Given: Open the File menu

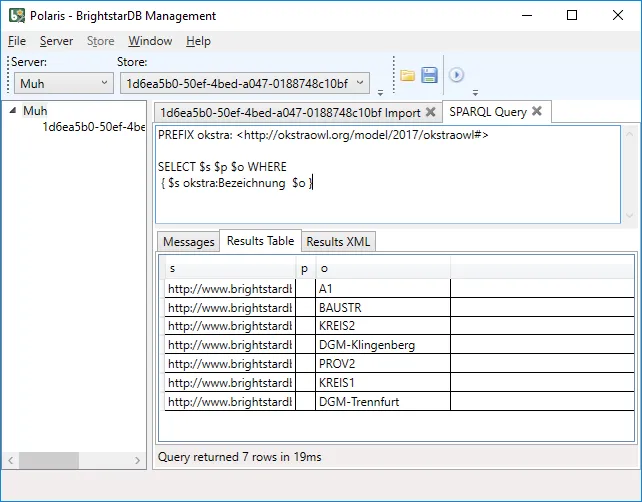Looking at the screenshot, I should (x=17, y=41).
